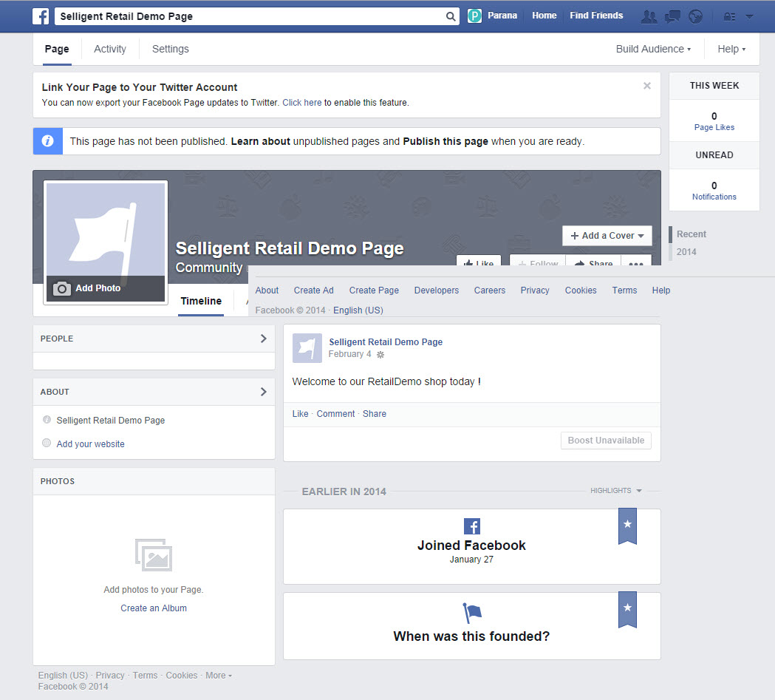The width and height of the screenshot is (775, 700).
Task: Open the Settings tab
Action: pos(171,49)
